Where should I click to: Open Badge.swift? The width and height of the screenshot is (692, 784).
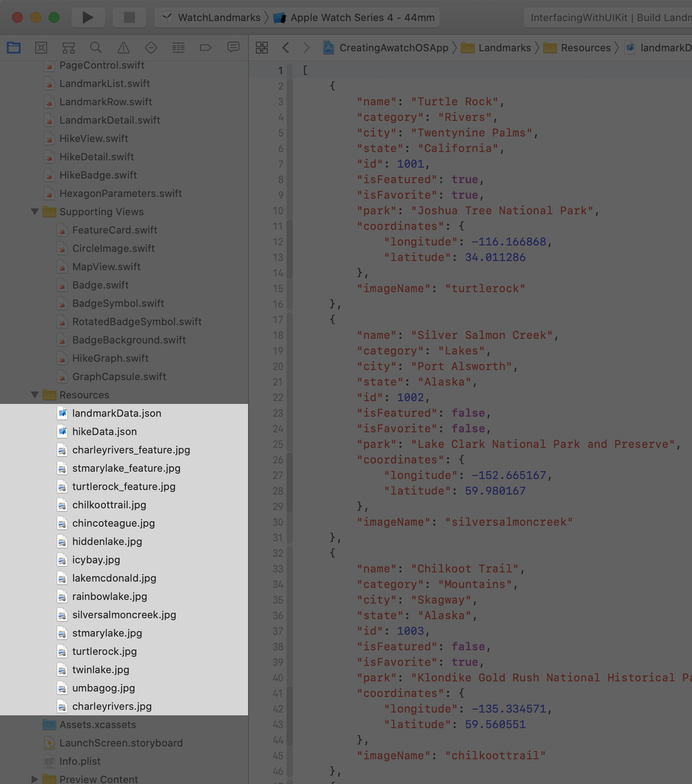(x=100, y=285)
